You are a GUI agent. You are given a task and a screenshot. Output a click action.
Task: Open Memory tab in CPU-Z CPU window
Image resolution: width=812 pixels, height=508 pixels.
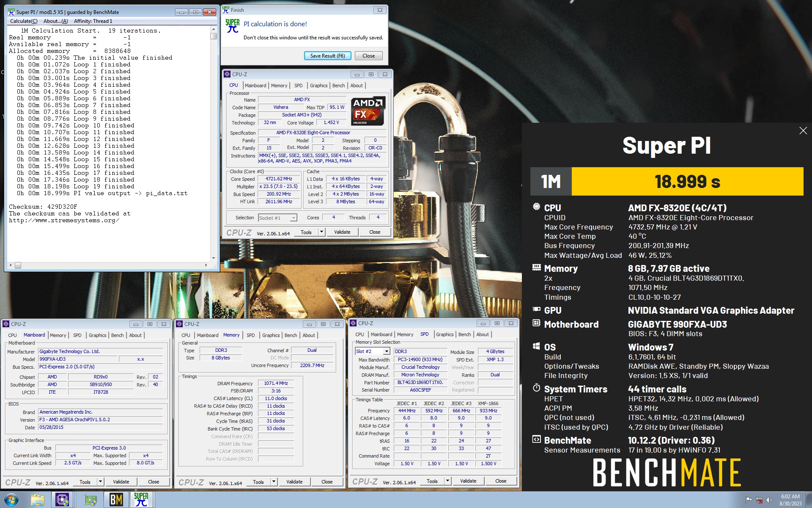[279, 86]
